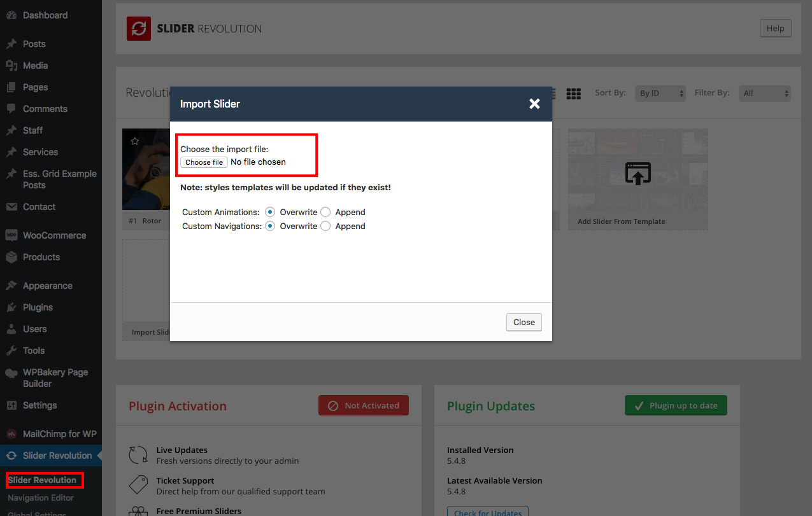The height and width of the screenshot is (516, 812).
Task: Click the Choose file button
Action: [204, 162]
